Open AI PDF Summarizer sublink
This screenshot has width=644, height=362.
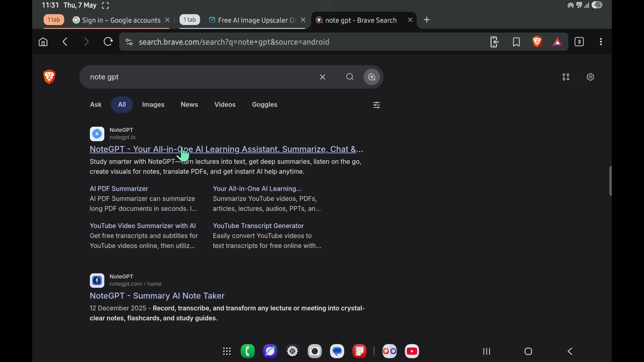[x=119, y=189]
